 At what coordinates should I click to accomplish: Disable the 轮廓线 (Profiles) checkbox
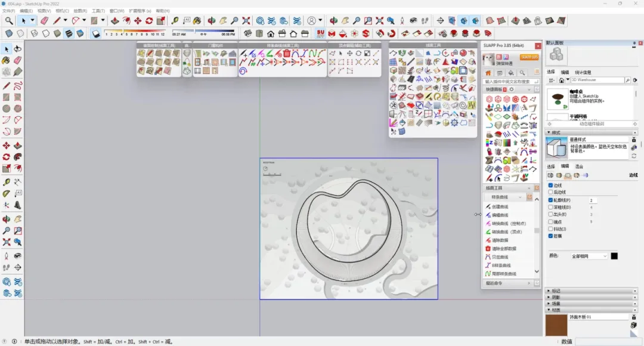(x=550, y=200)
